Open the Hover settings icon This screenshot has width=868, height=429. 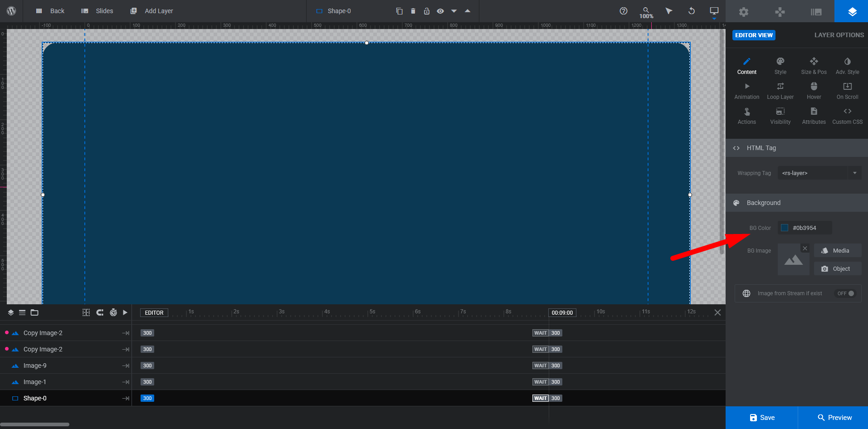814,91
